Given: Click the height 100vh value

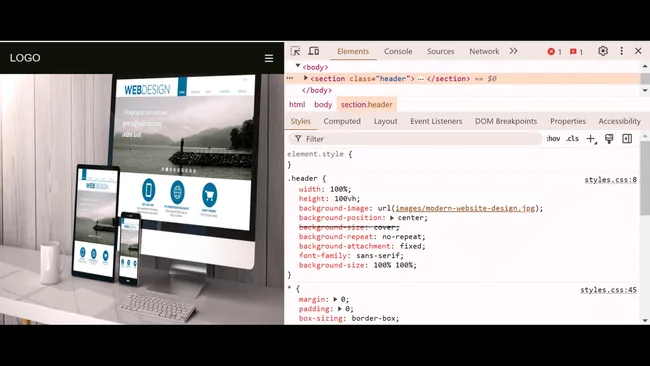Looking at the screenshot, I should pyautogui.click(x=346, y=199).
